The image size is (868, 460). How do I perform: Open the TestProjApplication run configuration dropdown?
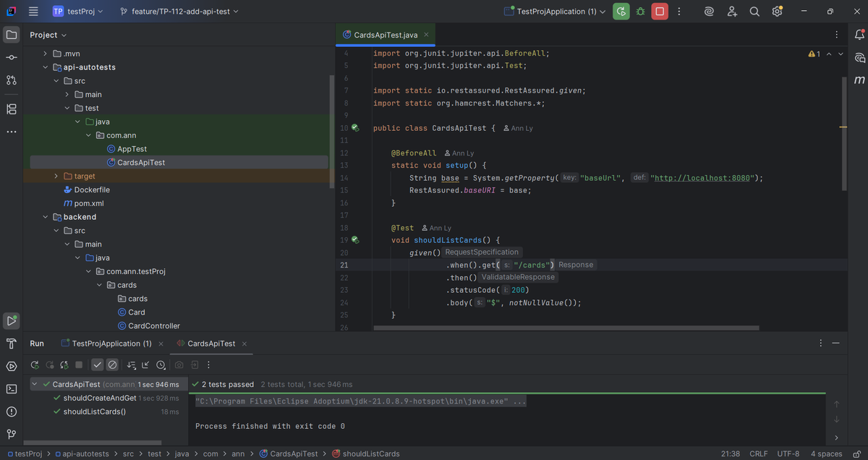point(554,12)
